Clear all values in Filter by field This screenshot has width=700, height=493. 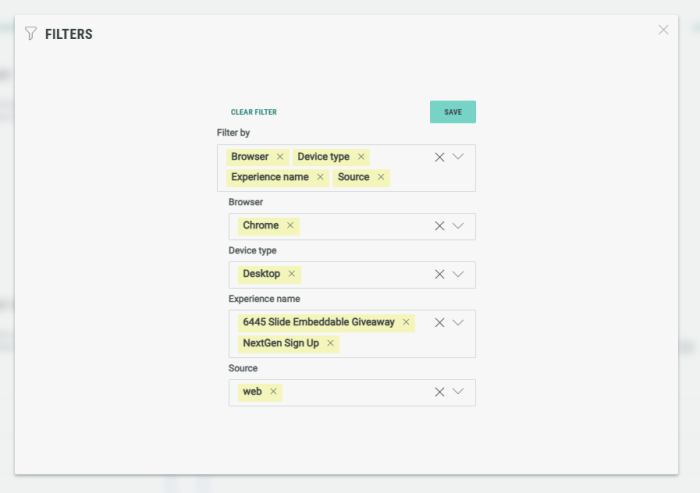[439, 157]
